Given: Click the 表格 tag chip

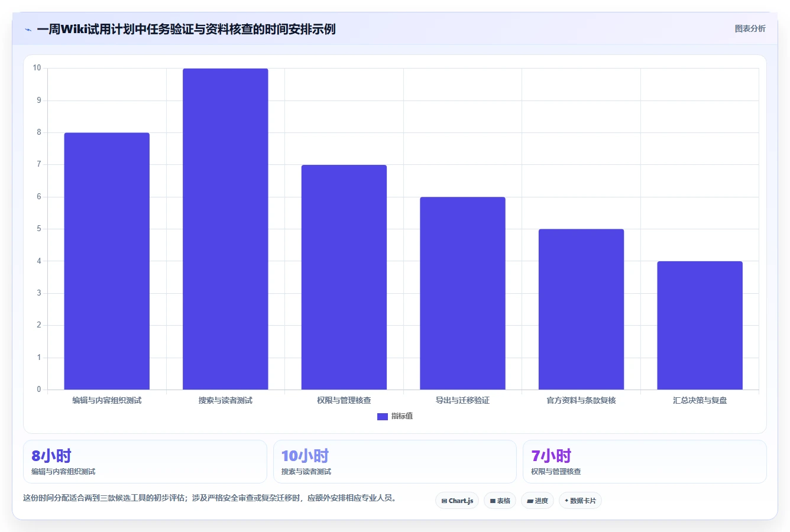Looking at the screenshot, I should tap(500, 501).
